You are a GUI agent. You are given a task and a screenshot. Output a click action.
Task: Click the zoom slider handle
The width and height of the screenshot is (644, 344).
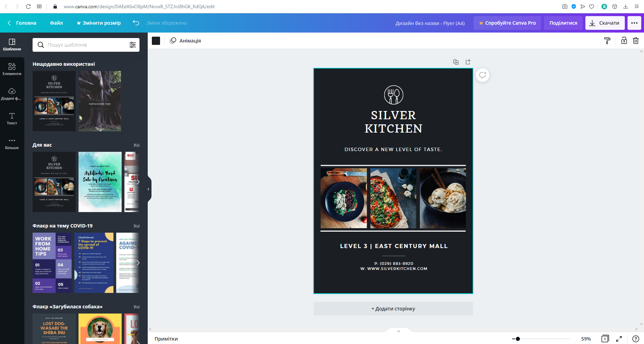click(518, 339)
